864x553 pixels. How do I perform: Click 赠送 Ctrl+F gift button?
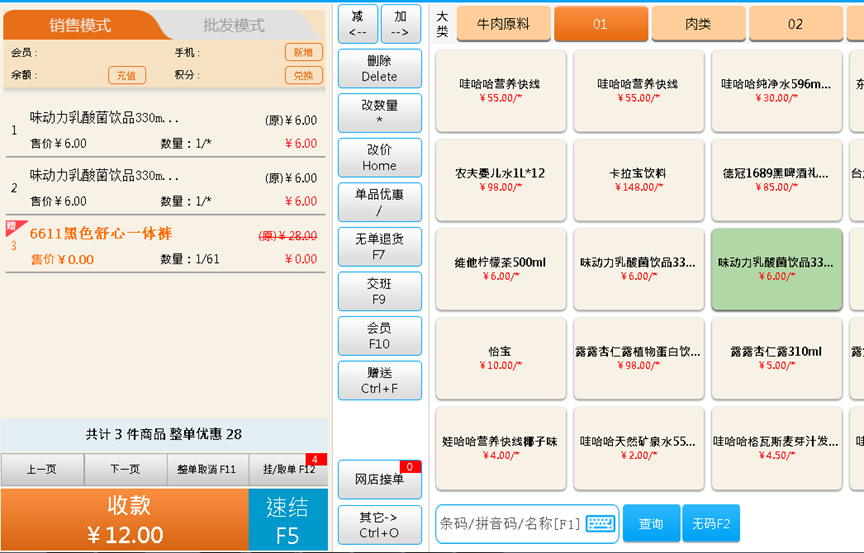point(380,381)
